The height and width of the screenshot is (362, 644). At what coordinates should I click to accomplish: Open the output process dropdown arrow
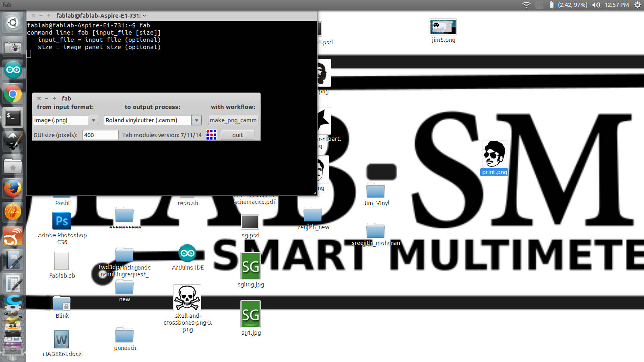pos(196,120)
